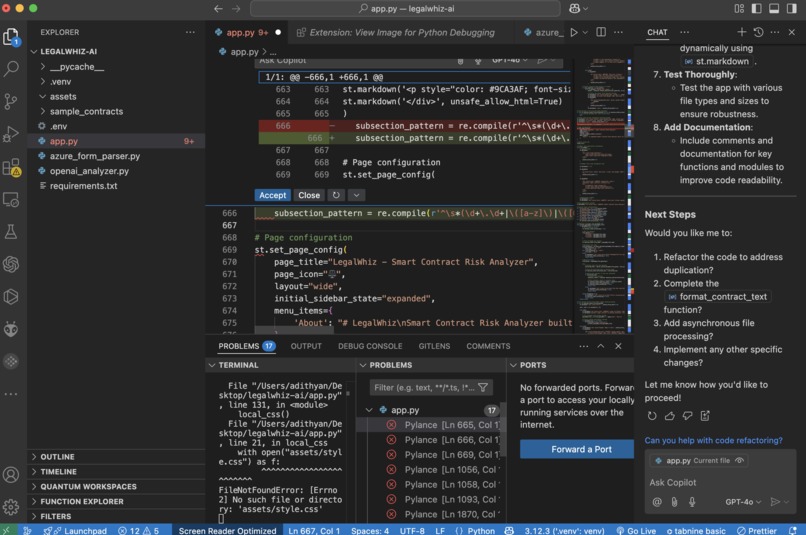This screenshot has width=806, height=535.
Task: Click the Ask Copilot chat input field
Action: point(720,483)
